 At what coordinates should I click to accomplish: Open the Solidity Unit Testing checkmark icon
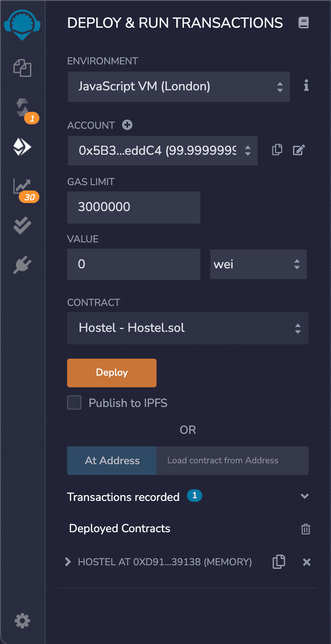coord(22,225)
